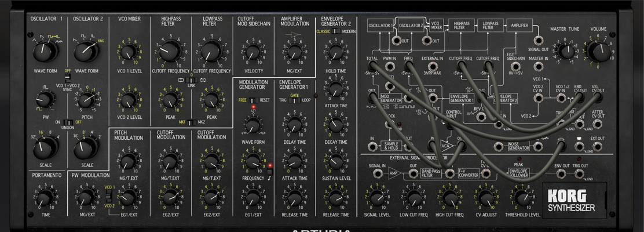This screenshot has height=232, width=644.
Task: Click the Modulation Generator WAVE FORM knob
Action: point(253,125)
